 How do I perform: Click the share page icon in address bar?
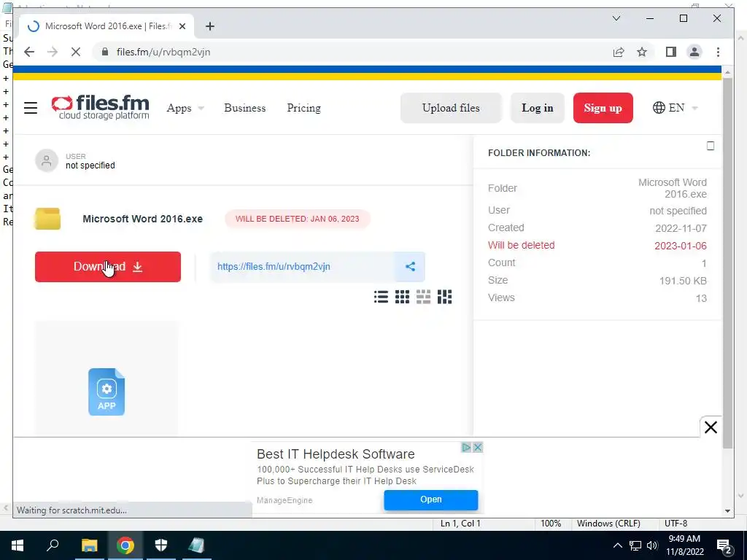[x=619, y=52]
